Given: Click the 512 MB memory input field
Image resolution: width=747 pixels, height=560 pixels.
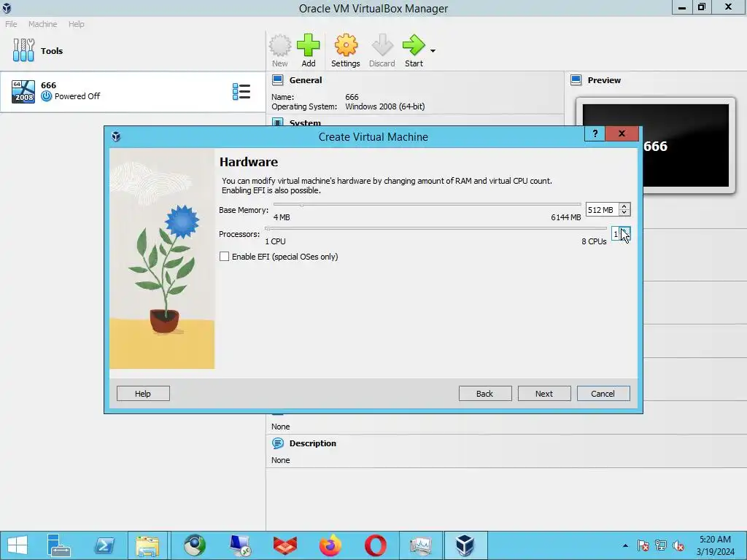Looking at the screenshot, I should tap(602, 209).
